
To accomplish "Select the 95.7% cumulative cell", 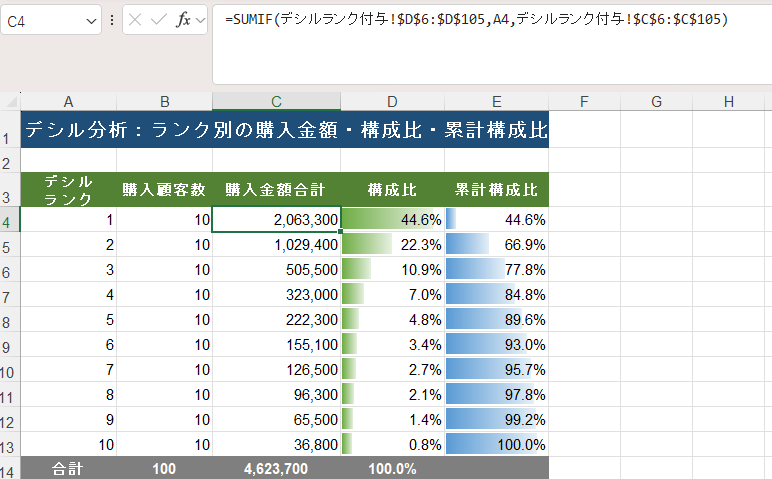I will pyautogui.click(x=496, y=370).
